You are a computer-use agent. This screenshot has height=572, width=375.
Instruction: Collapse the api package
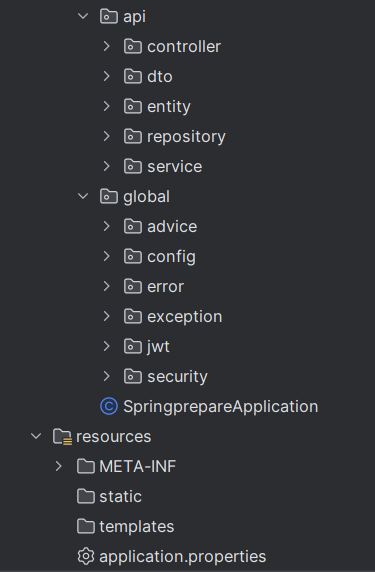[83, 16]
